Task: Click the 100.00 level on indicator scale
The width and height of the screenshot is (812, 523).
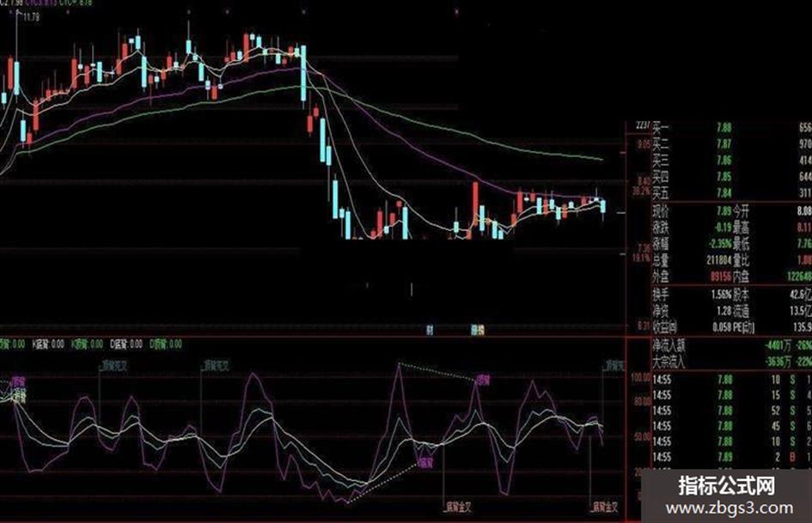Action: 640,378
